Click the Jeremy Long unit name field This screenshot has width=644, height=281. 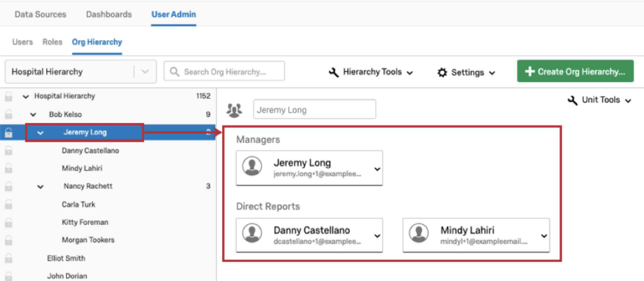tap(314, 110)
